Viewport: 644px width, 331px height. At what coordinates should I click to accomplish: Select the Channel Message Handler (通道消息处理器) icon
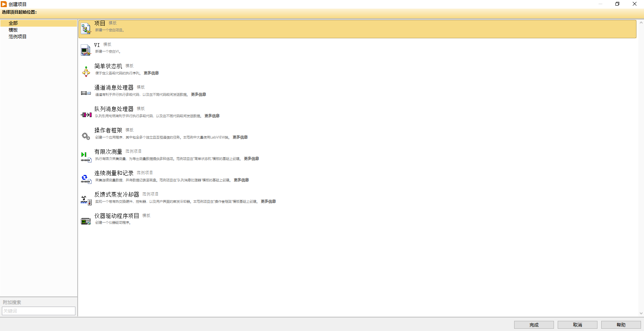86,93
